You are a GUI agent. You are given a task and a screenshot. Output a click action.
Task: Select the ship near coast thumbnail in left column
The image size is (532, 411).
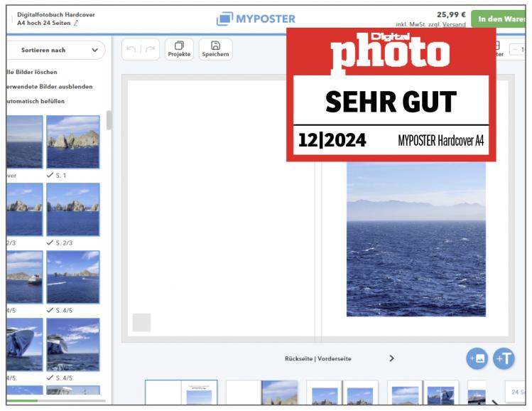(24, 277)
